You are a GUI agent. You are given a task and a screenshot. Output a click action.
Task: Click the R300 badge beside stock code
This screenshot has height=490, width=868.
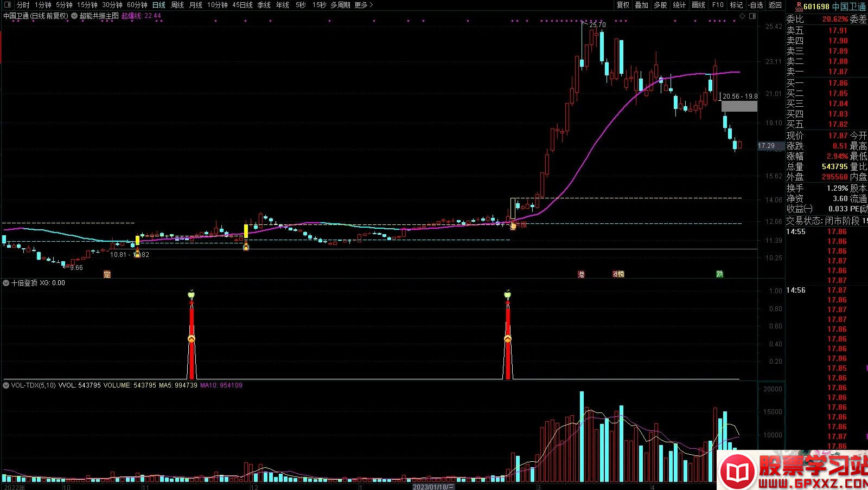799,7
